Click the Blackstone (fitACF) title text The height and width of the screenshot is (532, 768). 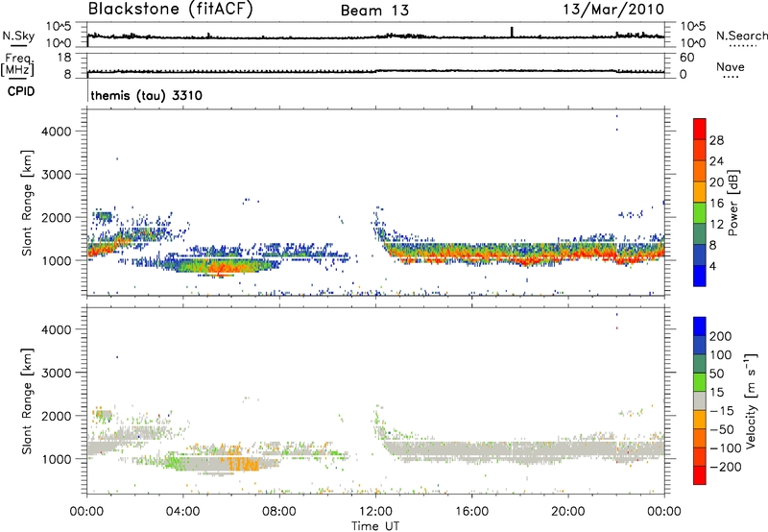point(171,10)
